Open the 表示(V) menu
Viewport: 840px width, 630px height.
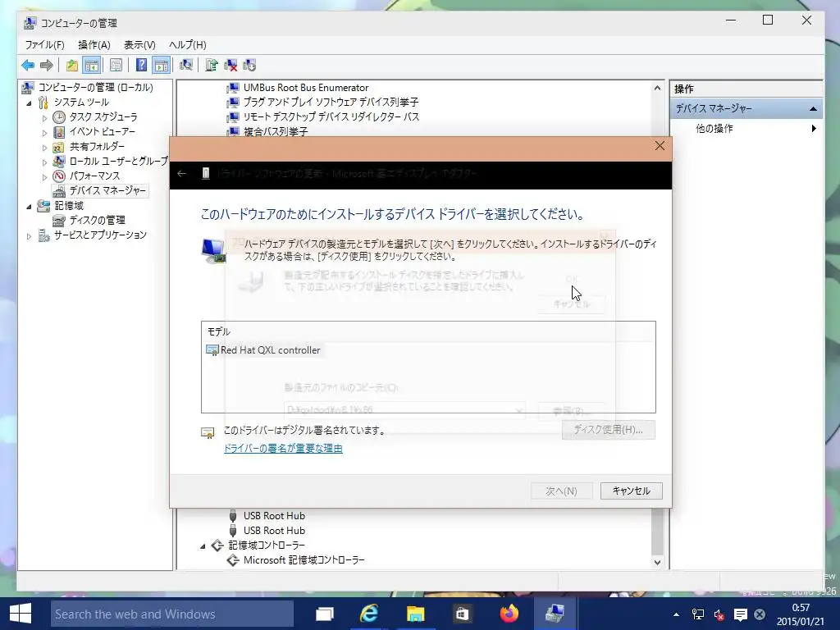click(x=139, y=45)
